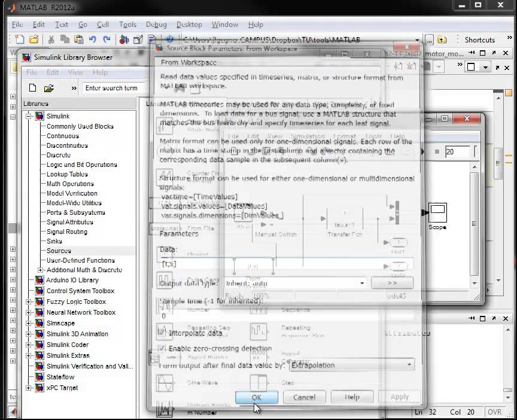The height and width of the screenshot is (420, 517).
Task: Select Sinks in the library tree
Action: pos(54,241)
